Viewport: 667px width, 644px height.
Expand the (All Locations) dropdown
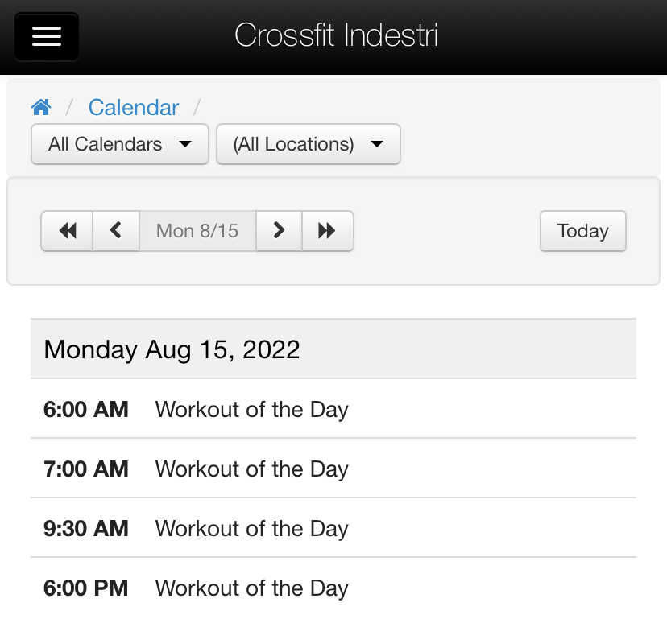click(308, 144)
